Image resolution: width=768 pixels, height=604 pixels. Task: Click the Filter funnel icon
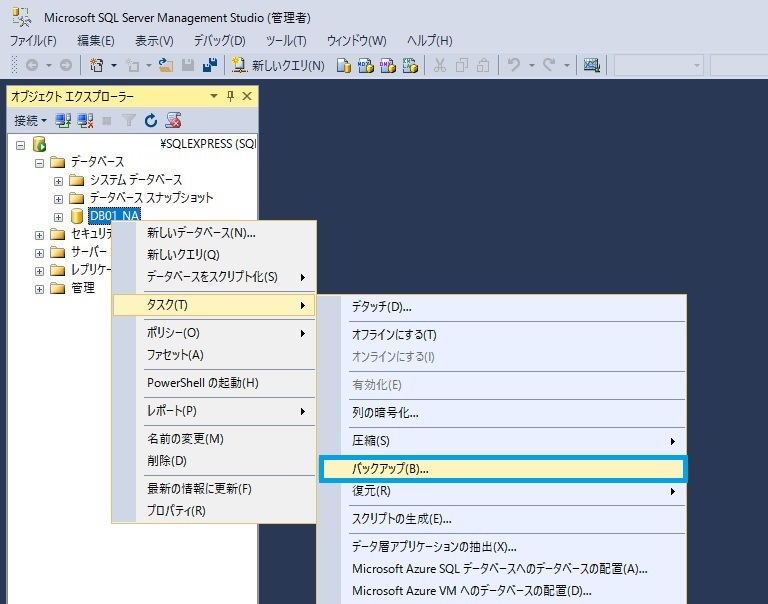[x=129, y=120]
